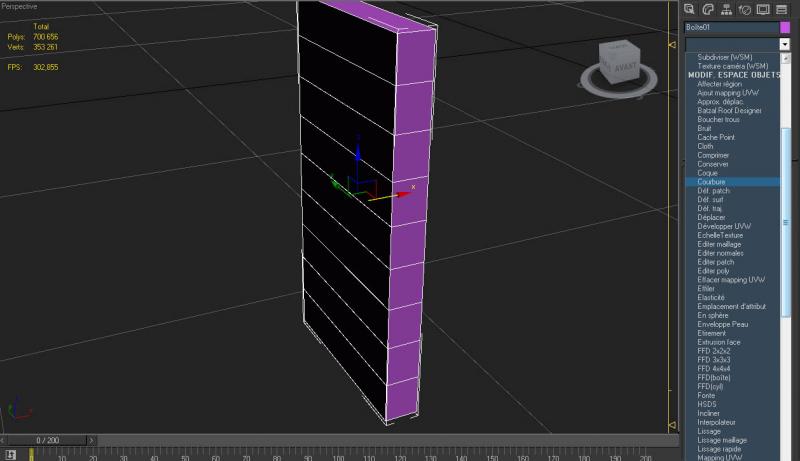800x461 pixels.
Task: Collapse the modifier list dropdown arrow
Action: click(785, 45)
